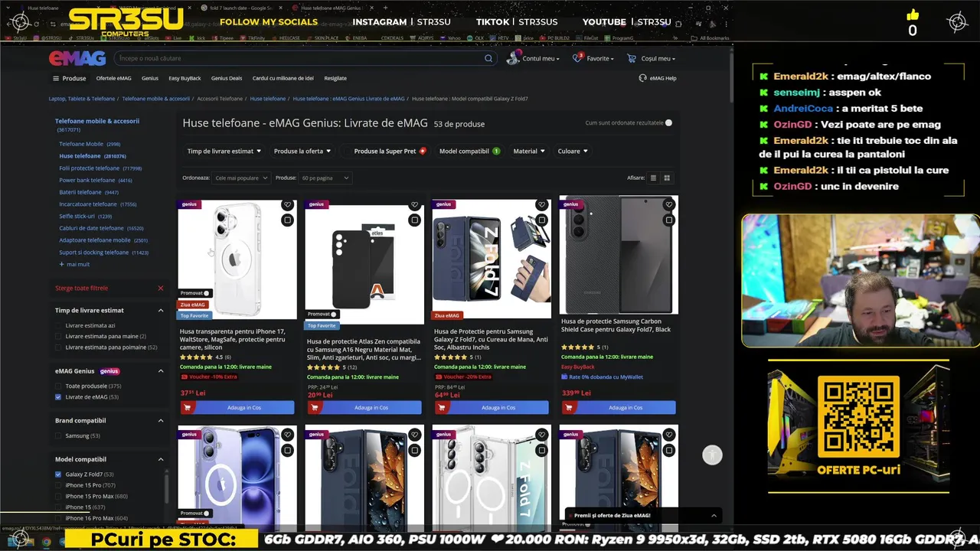The image size is (980, 551).
Task: Click the search magnifier icon
Action: [488, 58]
